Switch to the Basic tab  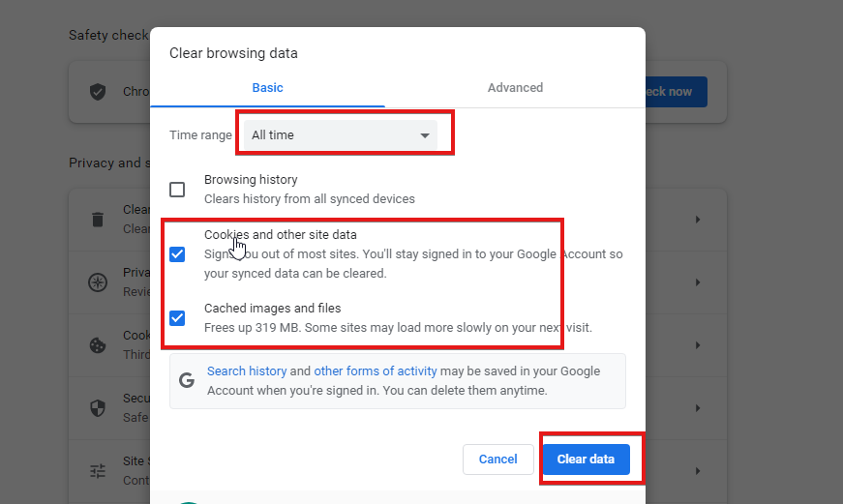pyautogui.click(x=267, y=88)
